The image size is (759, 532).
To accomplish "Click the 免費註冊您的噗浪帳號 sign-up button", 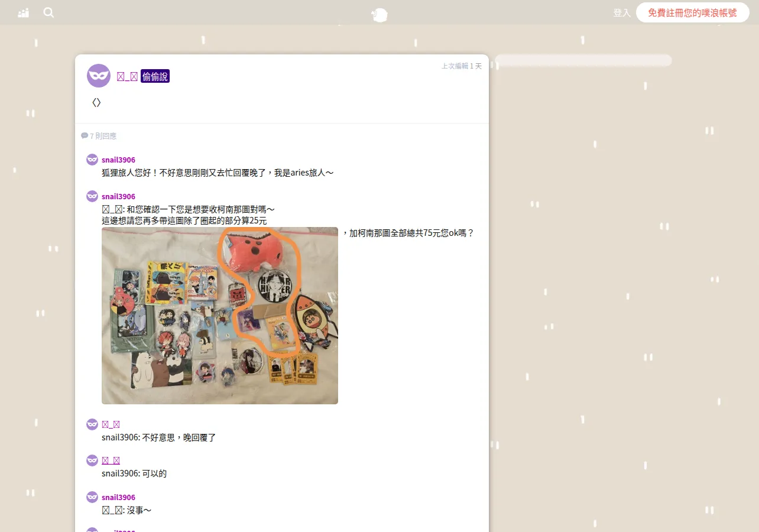I will pyautogui.click(x=692, y=12).
